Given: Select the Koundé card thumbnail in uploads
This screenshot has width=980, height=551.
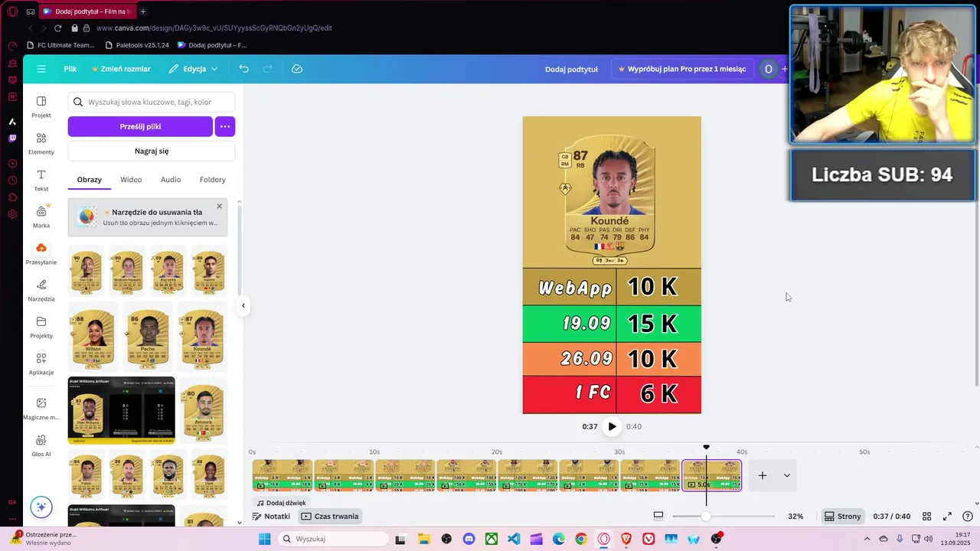Looking at the screenshot, I should click(x=203, y=337).
